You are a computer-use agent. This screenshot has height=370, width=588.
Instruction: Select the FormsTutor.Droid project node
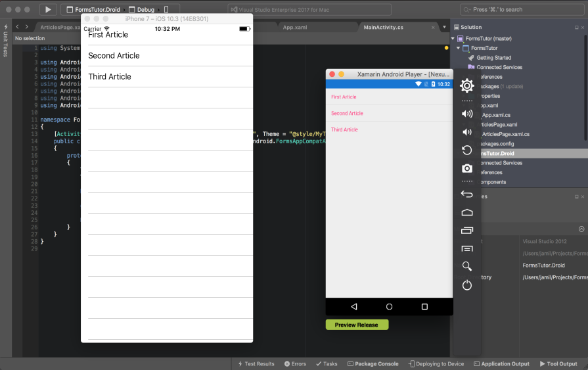tap(497, 154)
